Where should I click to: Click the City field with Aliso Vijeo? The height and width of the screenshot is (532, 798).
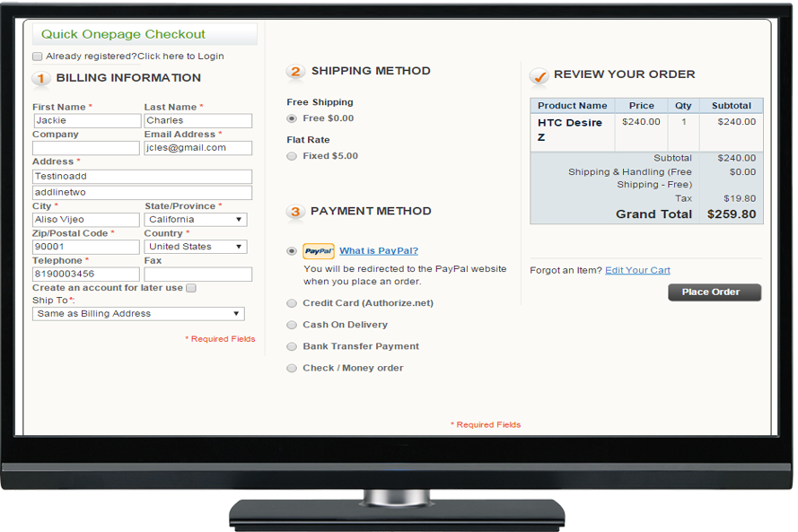[86, 220]
